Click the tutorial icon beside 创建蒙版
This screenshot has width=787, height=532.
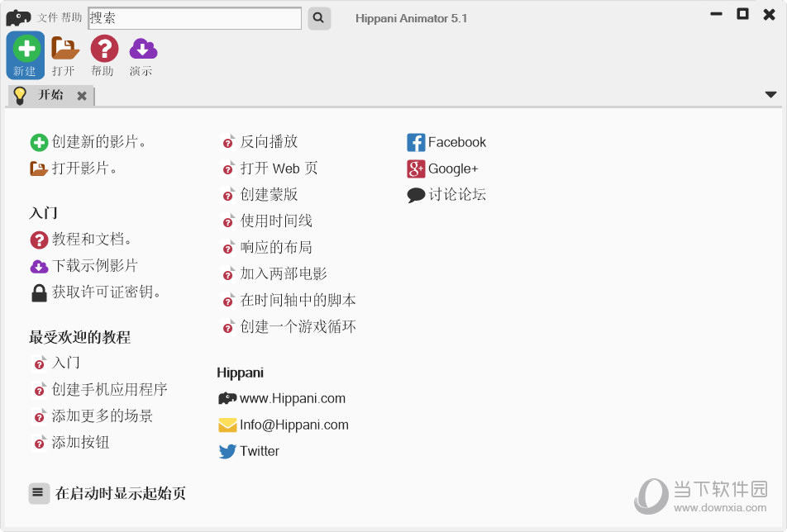pos(228,195)
